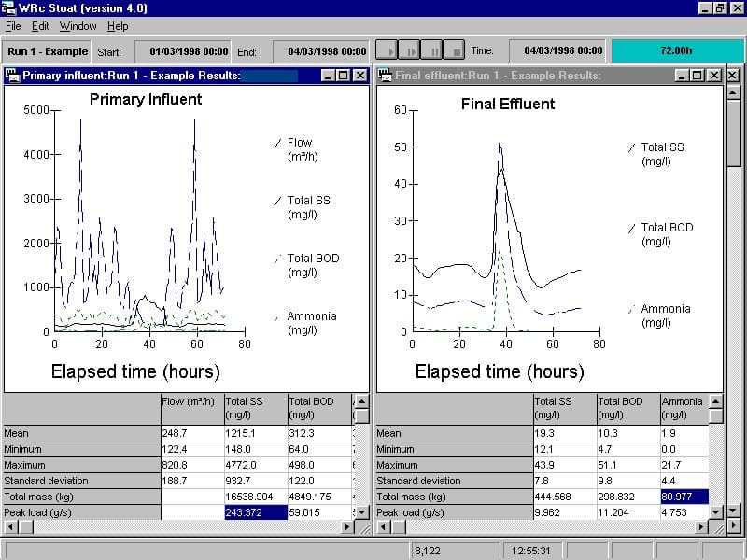Open the Edit menu
Screen dimensions: 747x560
point(40,26)
